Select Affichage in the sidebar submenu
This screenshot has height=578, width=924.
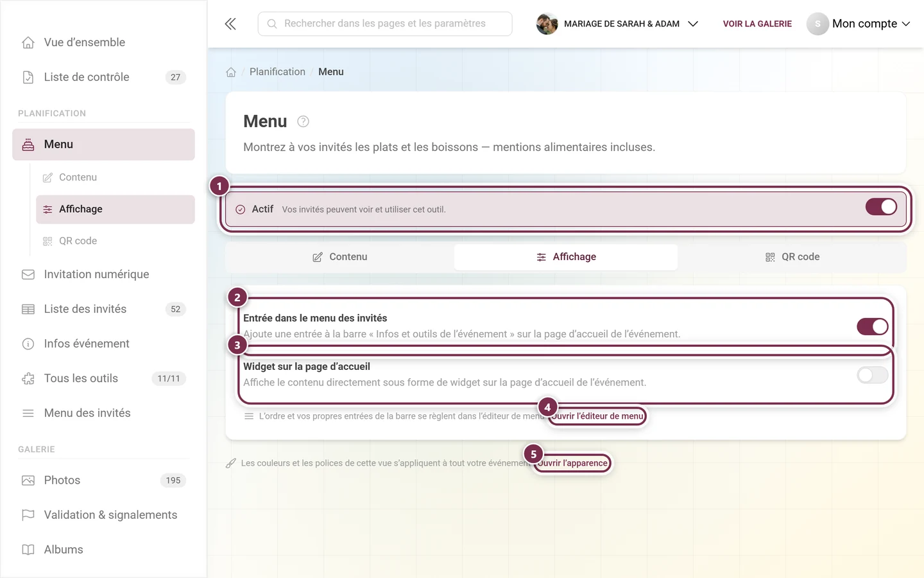tap(116, 209)
